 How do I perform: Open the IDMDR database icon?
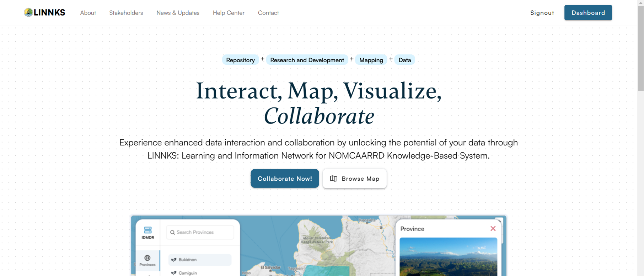click(x=148, y=230)
